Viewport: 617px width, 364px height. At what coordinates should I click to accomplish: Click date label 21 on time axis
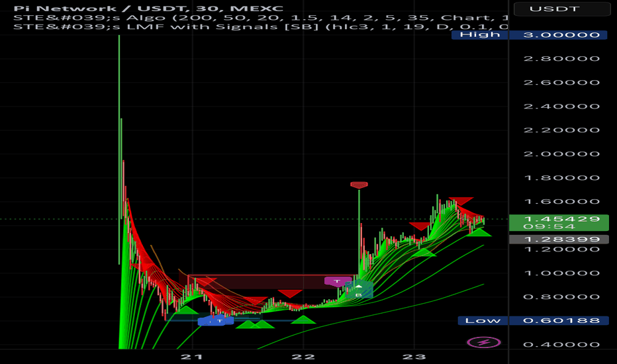tap(191, 357)
